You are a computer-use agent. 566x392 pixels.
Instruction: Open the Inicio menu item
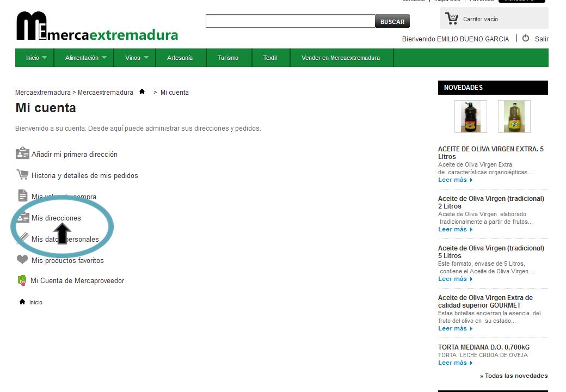(33, 58)
